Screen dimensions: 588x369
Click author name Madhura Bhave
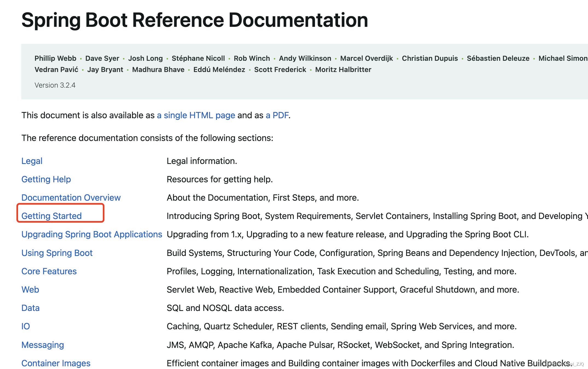tap(158, 70)
